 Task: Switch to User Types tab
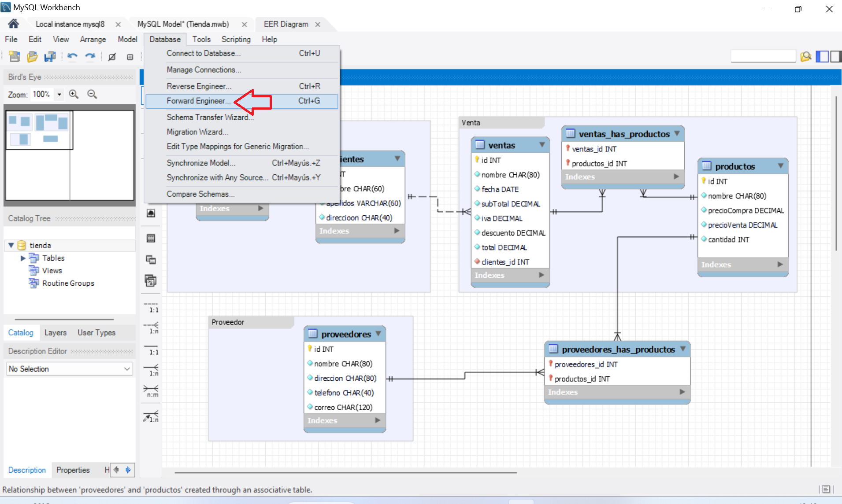click(96, 333)
